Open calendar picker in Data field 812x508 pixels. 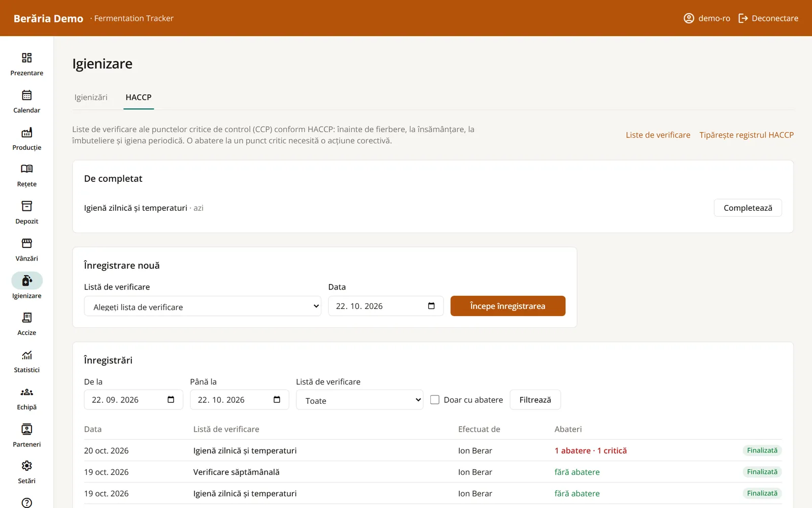tap(431, 306)
